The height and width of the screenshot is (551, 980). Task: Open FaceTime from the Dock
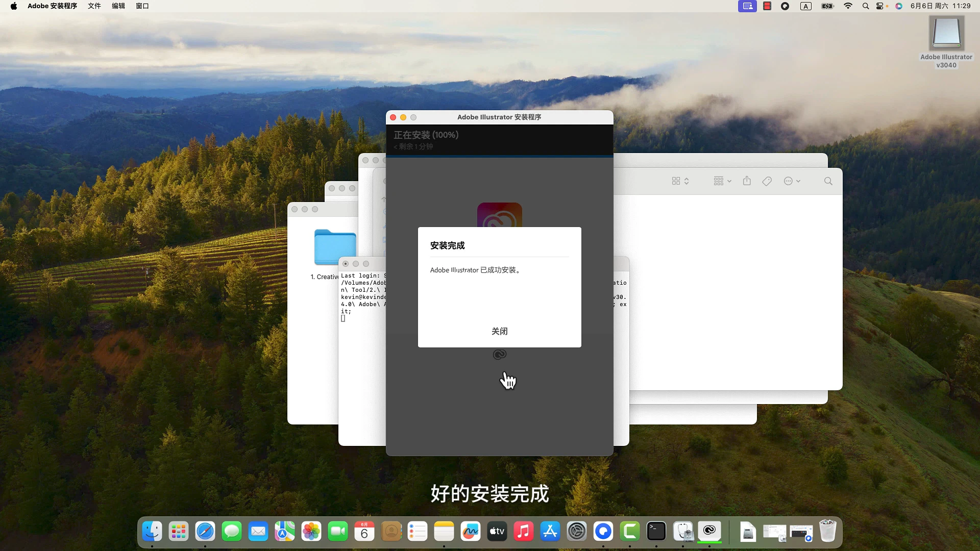click(338, 532)
